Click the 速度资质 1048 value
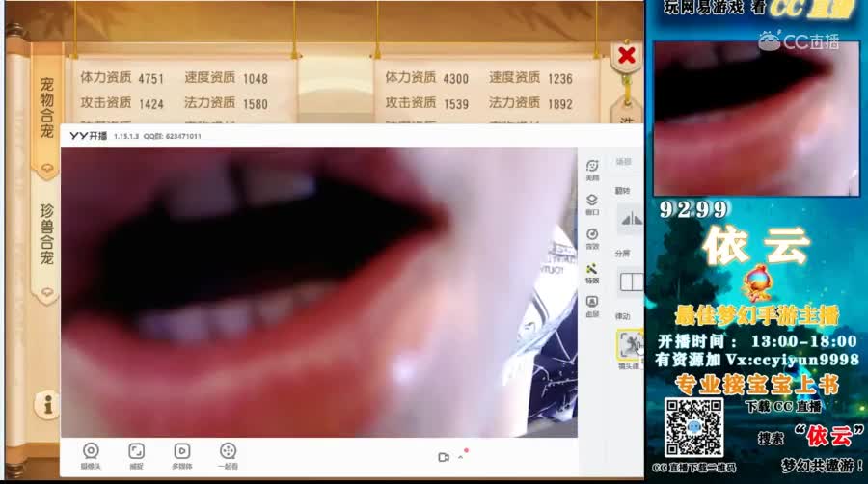Screen dimensions: 868x484 [x=256, y=79]
